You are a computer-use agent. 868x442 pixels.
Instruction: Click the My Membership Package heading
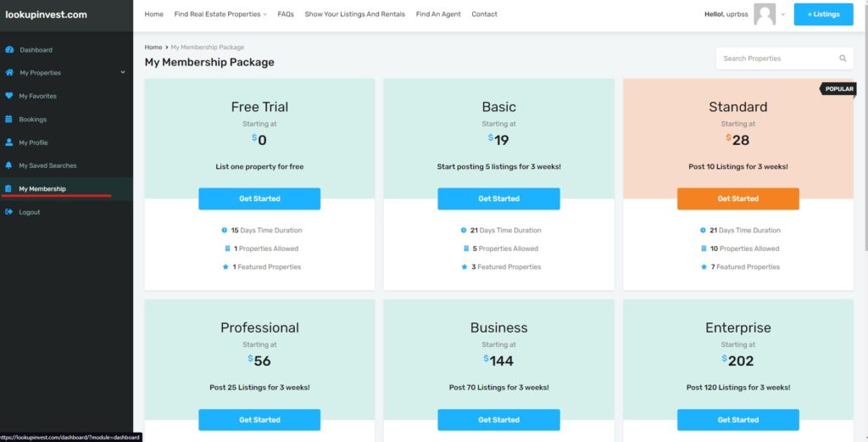209,63
